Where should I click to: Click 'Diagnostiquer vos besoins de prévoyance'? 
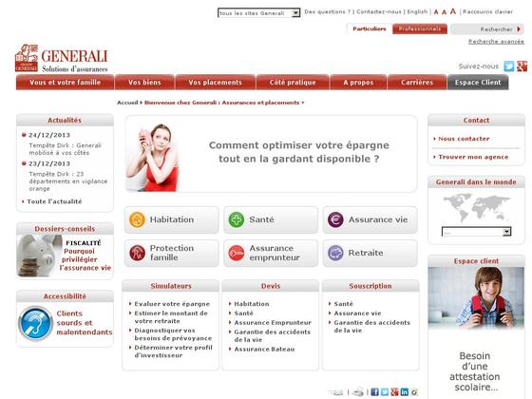click(173, 334)
